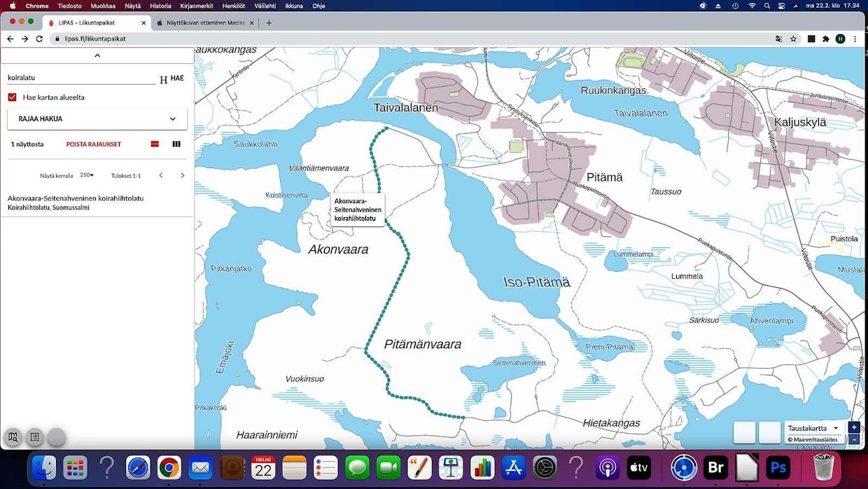Bookmark this page with the star icon
This screenshot has width=868, height=489.
(794, 39)
